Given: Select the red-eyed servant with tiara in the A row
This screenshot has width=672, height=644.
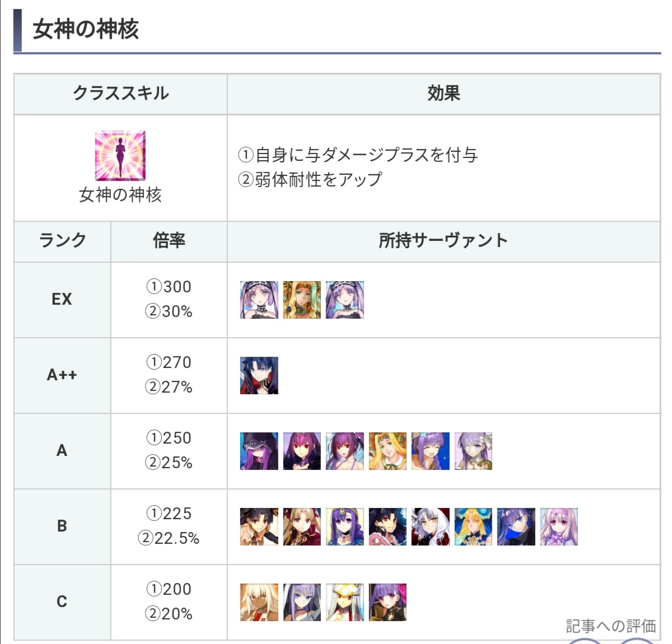Looking at the screenshot, I should (302, 451).
